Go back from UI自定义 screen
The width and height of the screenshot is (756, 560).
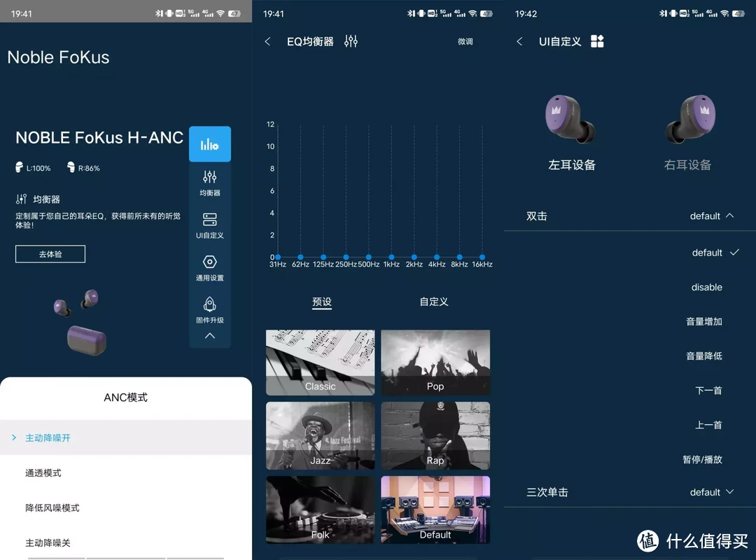(519, 41)
